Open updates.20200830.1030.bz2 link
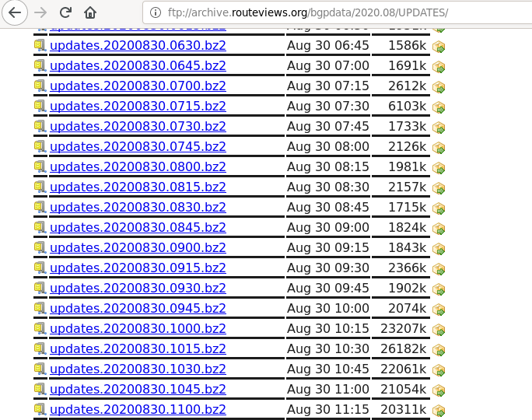Screen dimensions: 532x420 [138, 369]
